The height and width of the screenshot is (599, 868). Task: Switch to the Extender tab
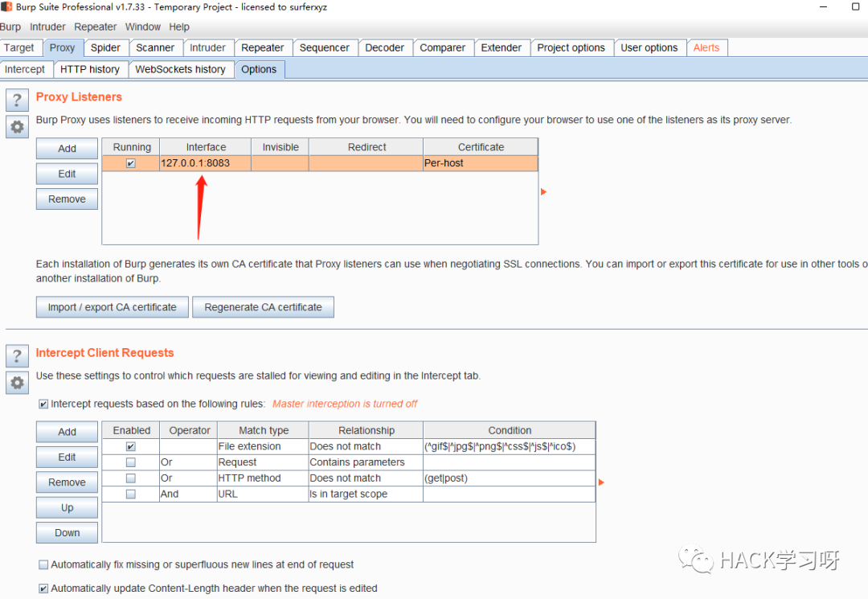click(x=501, y=47)
